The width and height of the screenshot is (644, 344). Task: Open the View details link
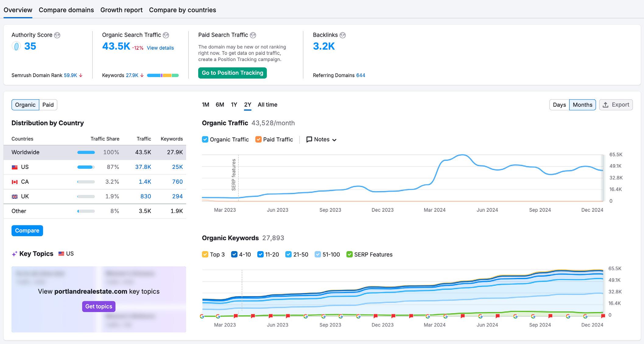pos(160,48)
